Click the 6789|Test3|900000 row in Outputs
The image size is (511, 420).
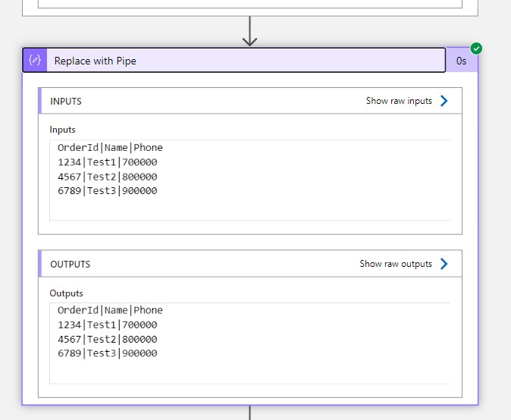click(107, 353)
